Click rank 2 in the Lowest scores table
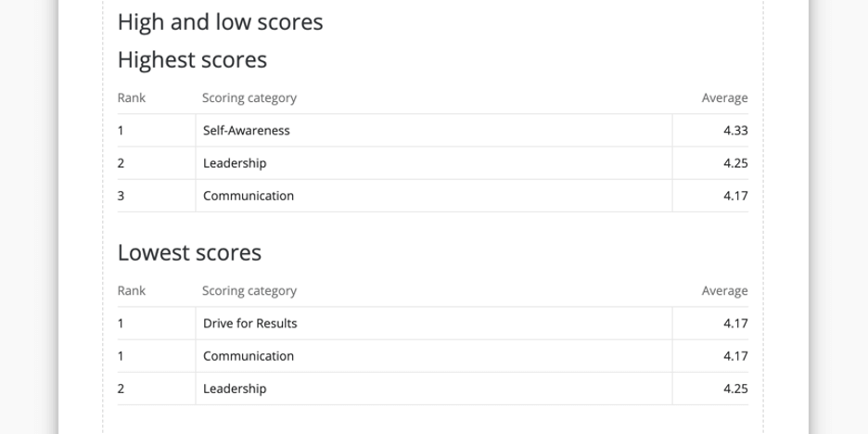The image size is (868, 434). pyautogui.click(x=121, y=389)
